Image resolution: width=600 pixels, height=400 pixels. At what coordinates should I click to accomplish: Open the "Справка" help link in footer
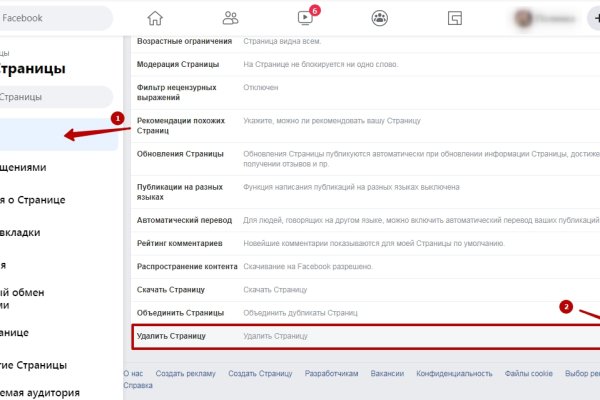(x=137, y=385)
